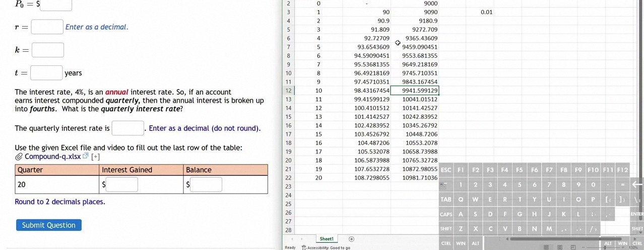Viewport: 644px width, 250px height.
Task: Select row header 22 in Excel
Action: [x=289, y=178]
